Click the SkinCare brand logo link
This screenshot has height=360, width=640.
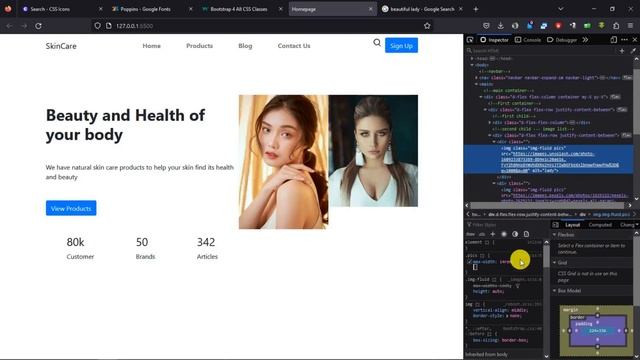tap(61, 46)
